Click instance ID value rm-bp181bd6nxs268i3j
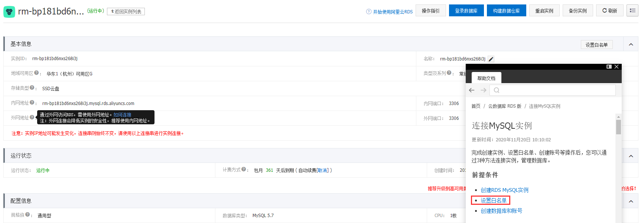The height and width of the screenshot is (223, 644). [55, 59]
